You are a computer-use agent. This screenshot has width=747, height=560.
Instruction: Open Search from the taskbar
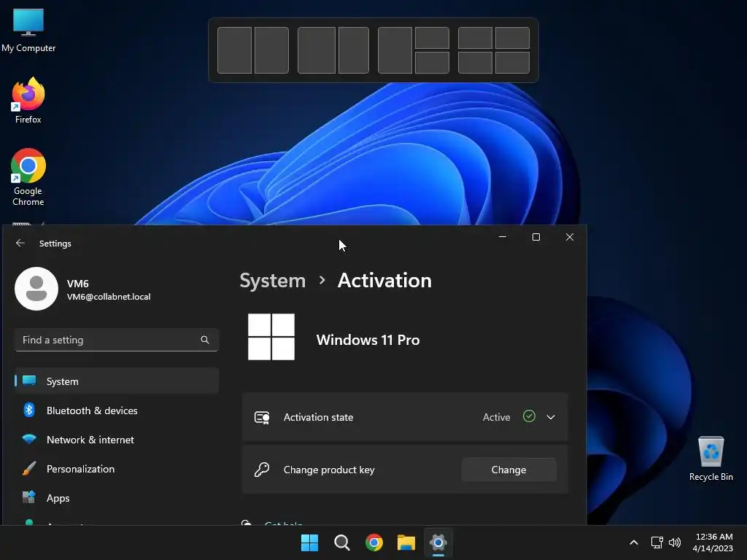[342, 542]
